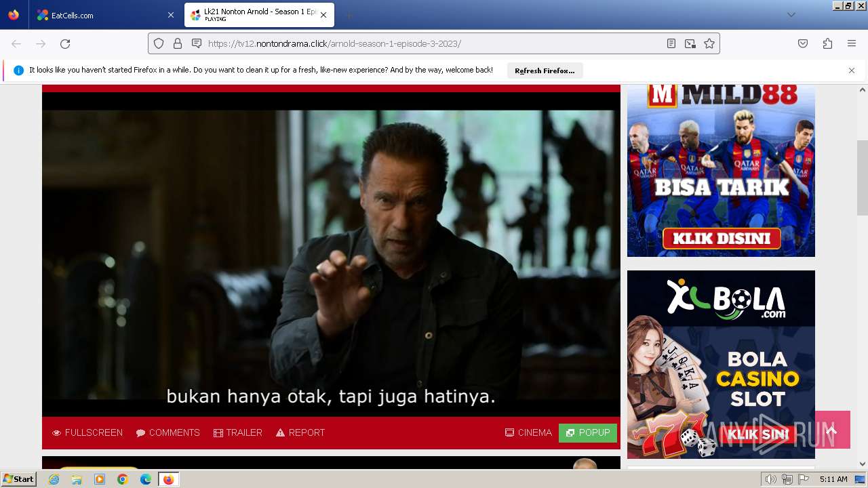Click the pink scroll-to-top arrow button
Viewport: 868px width, 488px height.
[832, 430]
